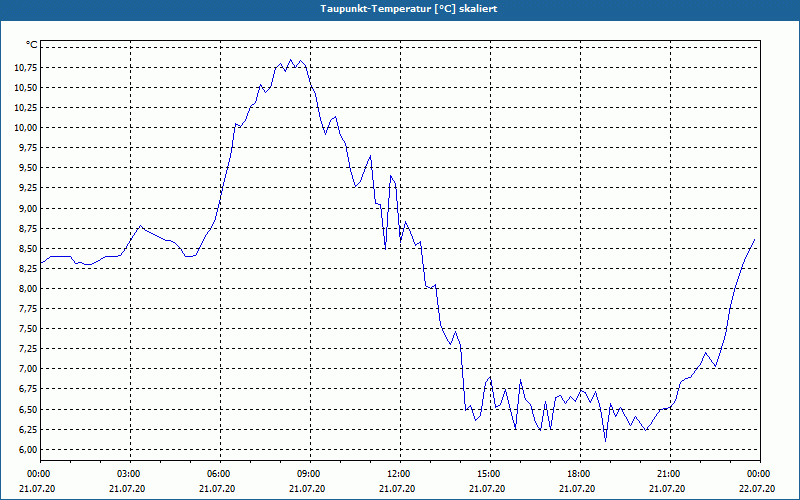Click the 09:00 time label

[310, 474]
